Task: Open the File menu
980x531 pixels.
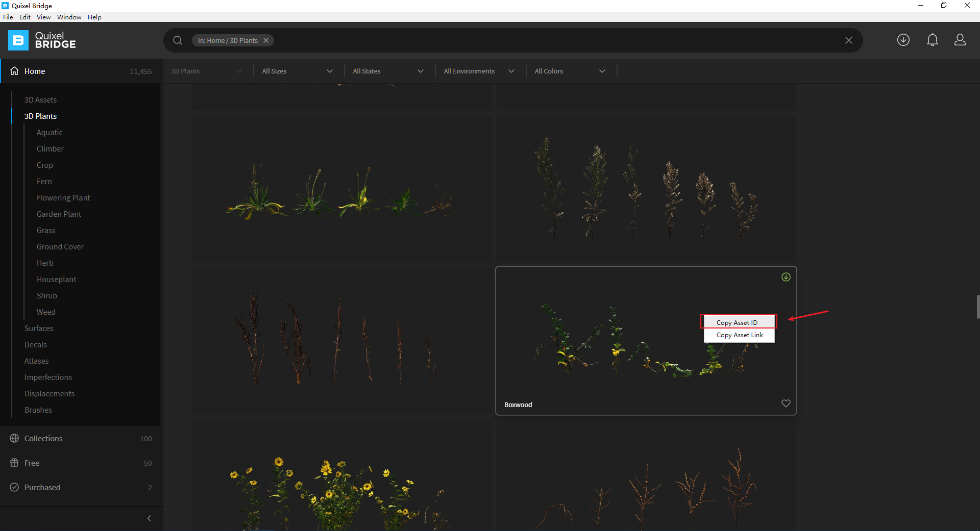Action: [x=8, y=17]
